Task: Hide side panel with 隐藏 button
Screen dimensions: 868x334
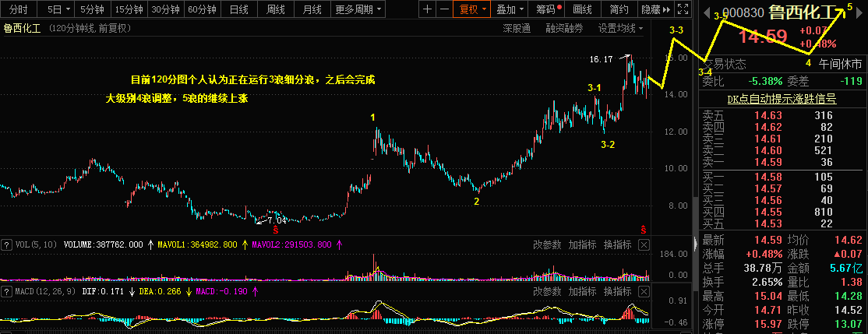Action: [x=655, y=9]
